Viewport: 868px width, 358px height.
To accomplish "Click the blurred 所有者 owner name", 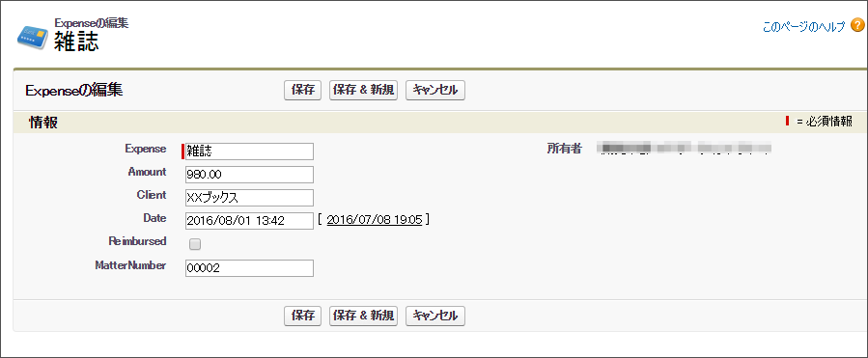I will tap(685, 149).
